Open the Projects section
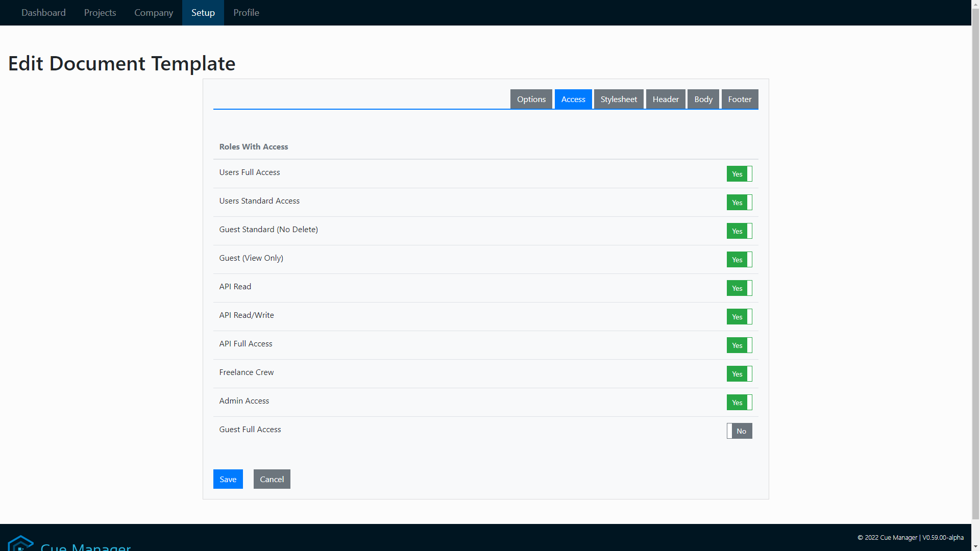980x551 pixels. tap(100, 12)
